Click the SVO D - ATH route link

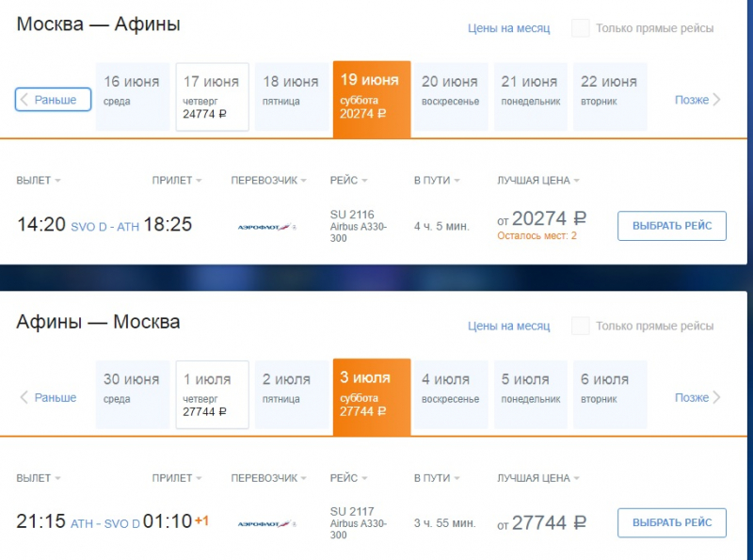click(x=104, y=228)
